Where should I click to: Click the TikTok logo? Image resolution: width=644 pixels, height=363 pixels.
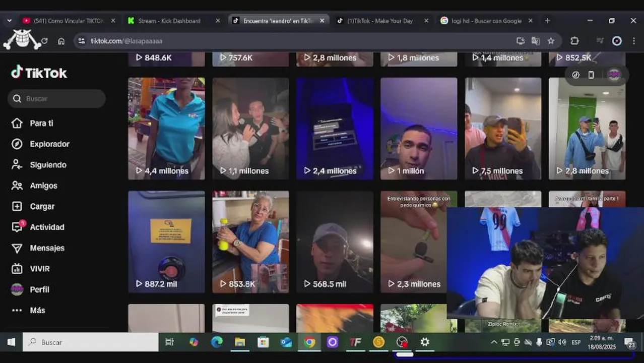click(39, 73)
